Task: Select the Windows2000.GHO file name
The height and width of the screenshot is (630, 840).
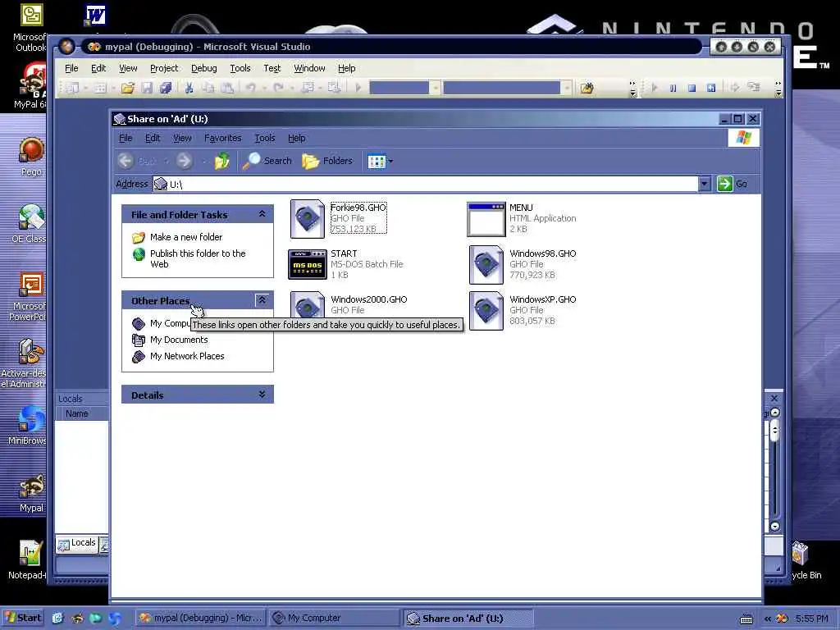Action: 368,299
